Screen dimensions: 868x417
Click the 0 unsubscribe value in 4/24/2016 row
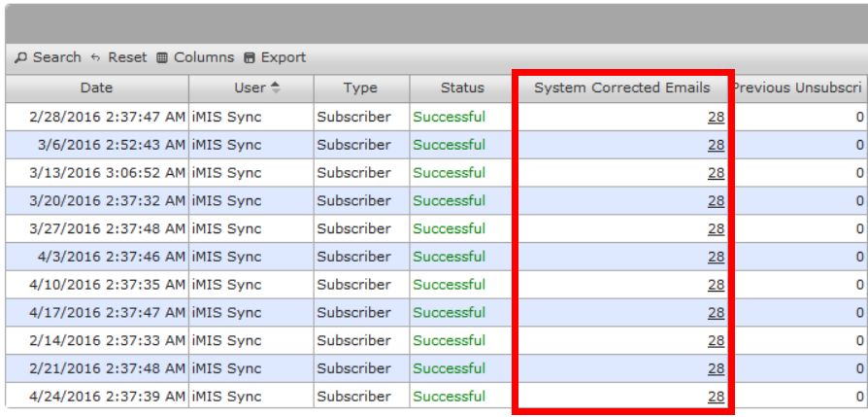coord(859,397)
